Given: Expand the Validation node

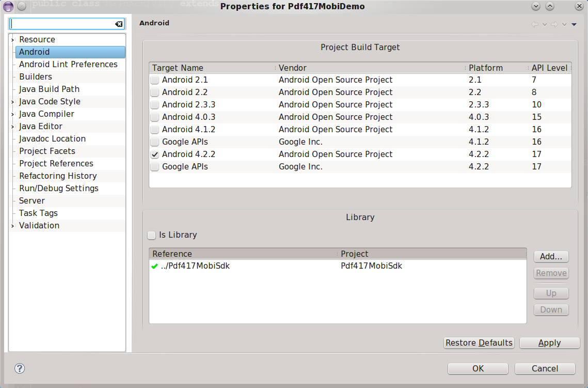Looking at the screenshot, I should click(x=13, y=226).
